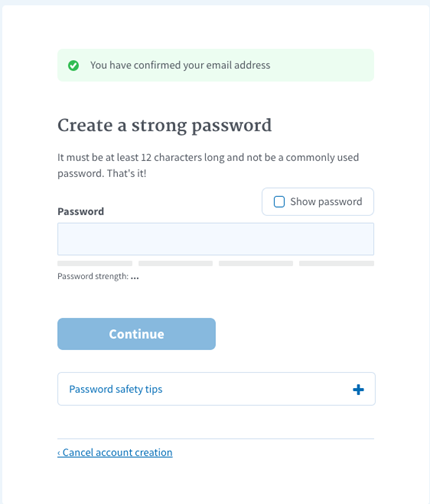430x504 pixels.
Task: Click the Continue button
Action: point(136,334)
